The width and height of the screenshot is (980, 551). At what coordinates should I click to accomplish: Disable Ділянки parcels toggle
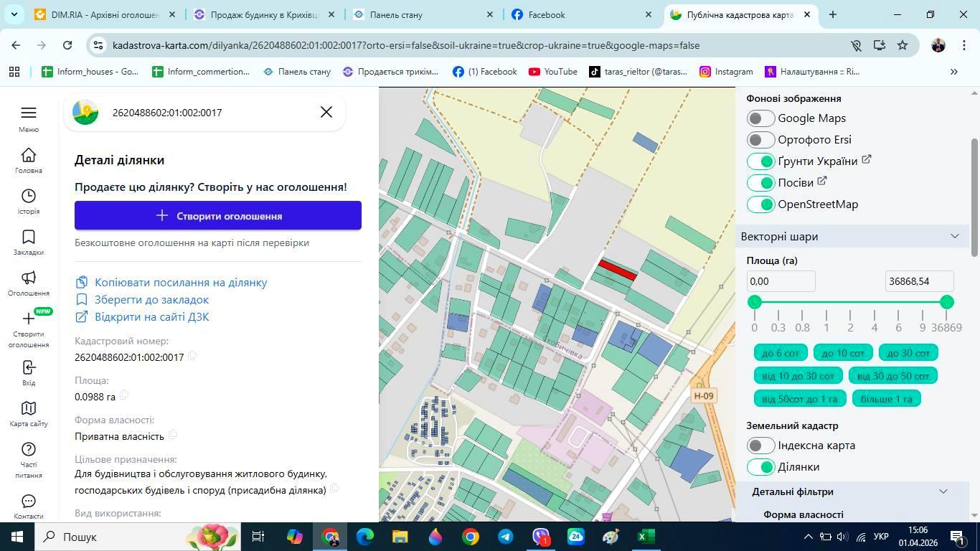tap(760, 467)
